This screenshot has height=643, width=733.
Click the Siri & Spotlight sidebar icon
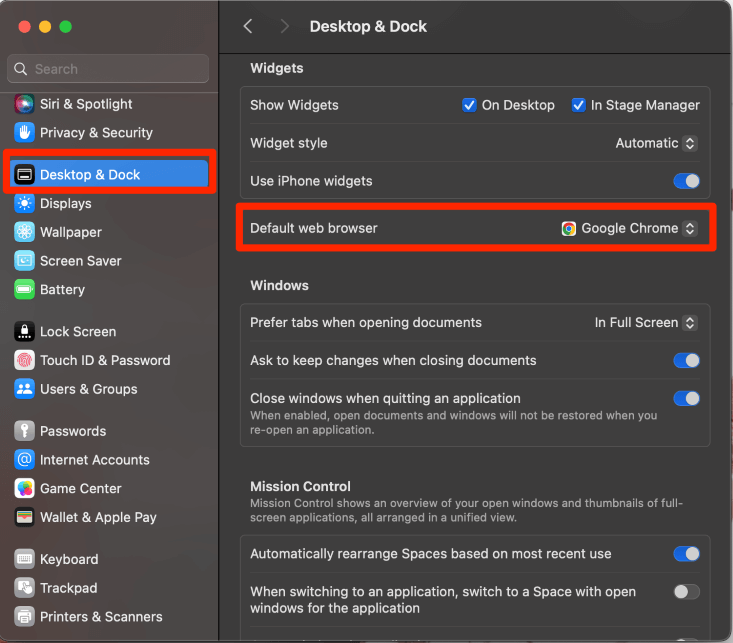click(25, 104)
